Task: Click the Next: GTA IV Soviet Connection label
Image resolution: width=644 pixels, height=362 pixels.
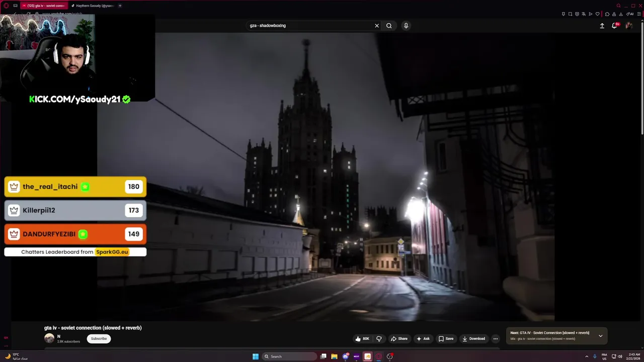Action: (x=549, y=333)
